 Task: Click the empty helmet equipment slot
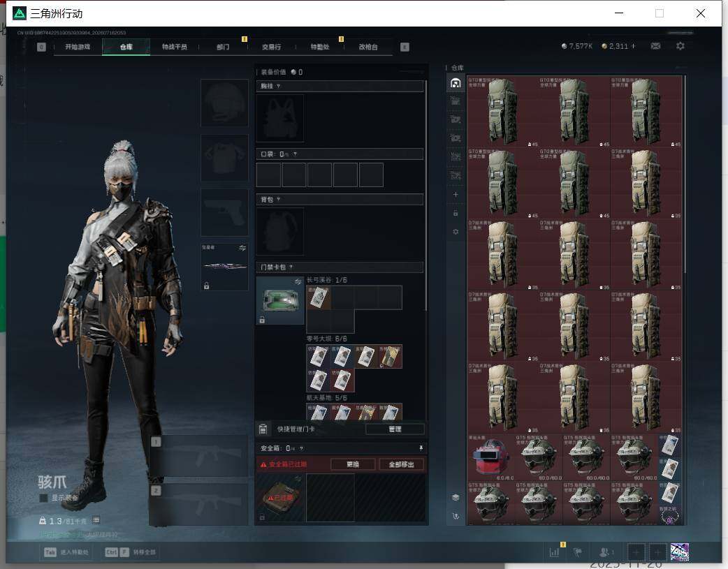coord(224,103)
